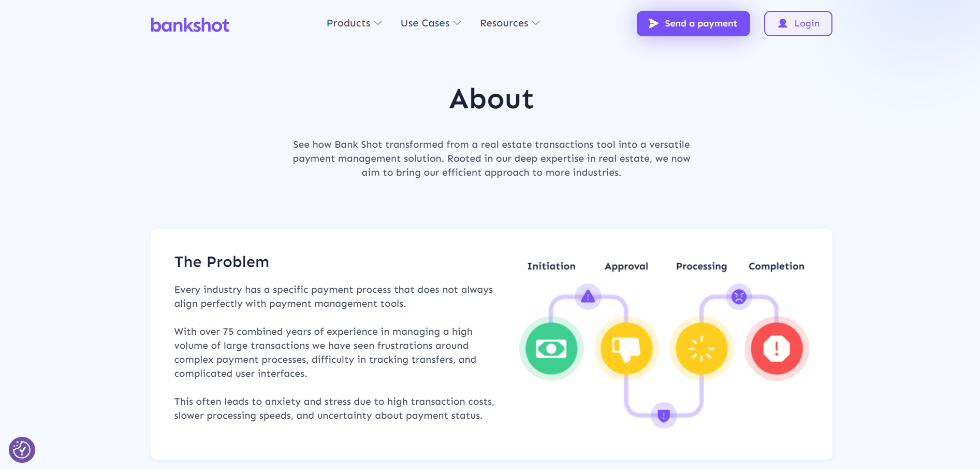
Task: Open the Resources menu
Action: point(504,23)
